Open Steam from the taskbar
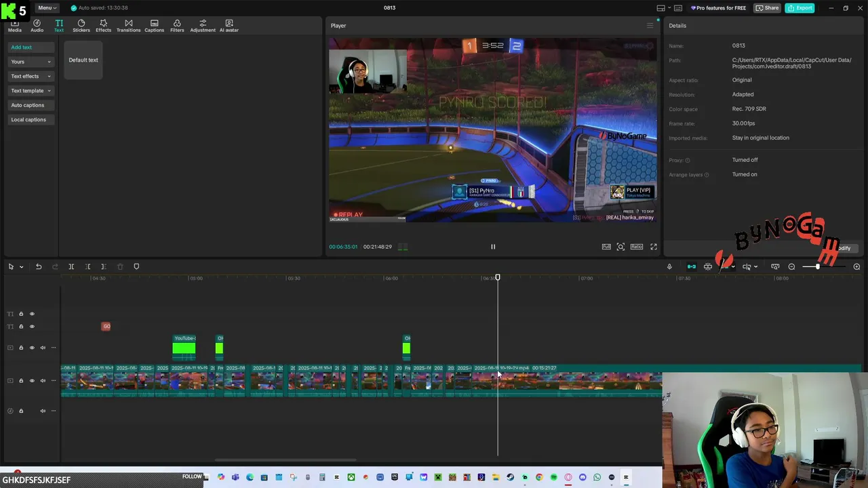This screenshot has height=488, width=868. pyautogui.click(x=511, y=477)
